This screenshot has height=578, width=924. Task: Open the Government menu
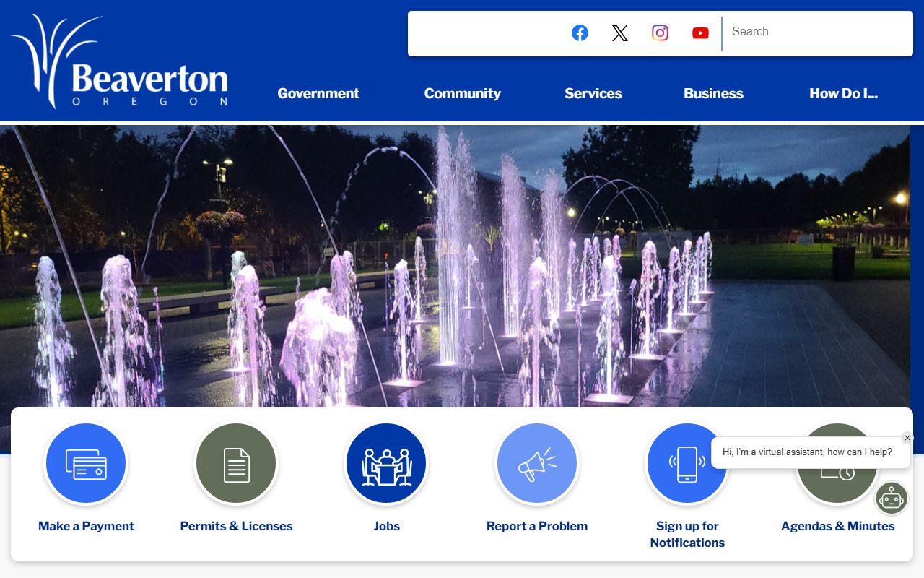point(318,93)
